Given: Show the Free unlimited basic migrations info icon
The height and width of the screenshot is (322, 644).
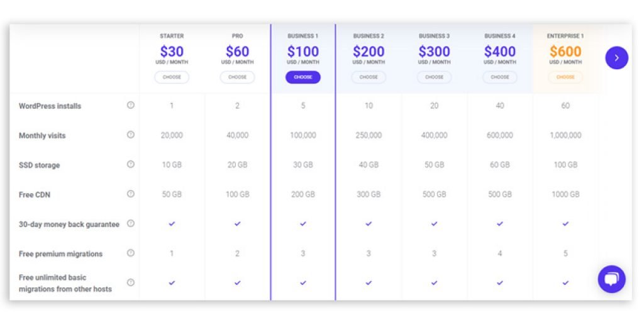Looking at the screenshot, I should tap(131, 282).
